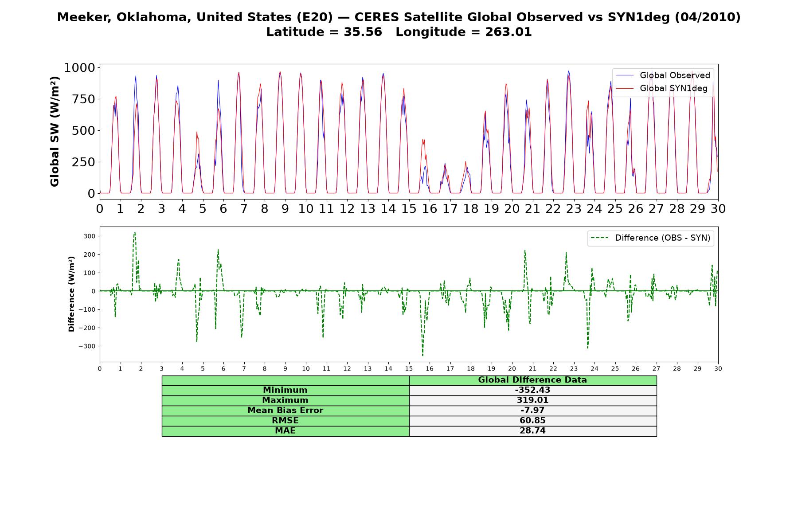Click the Global SW (W/m²) axis label
The image size is (798, 532).
point(55,132)
